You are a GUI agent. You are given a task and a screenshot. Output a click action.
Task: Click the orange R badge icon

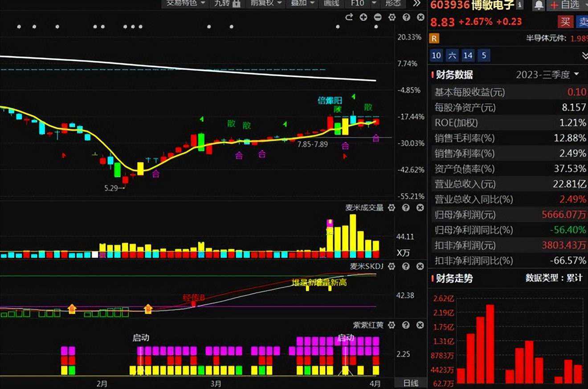click(435, 38)
